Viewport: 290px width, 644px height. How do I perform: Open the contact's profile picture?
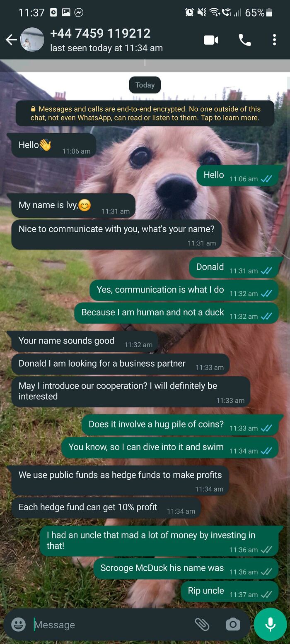pos(32,40)
